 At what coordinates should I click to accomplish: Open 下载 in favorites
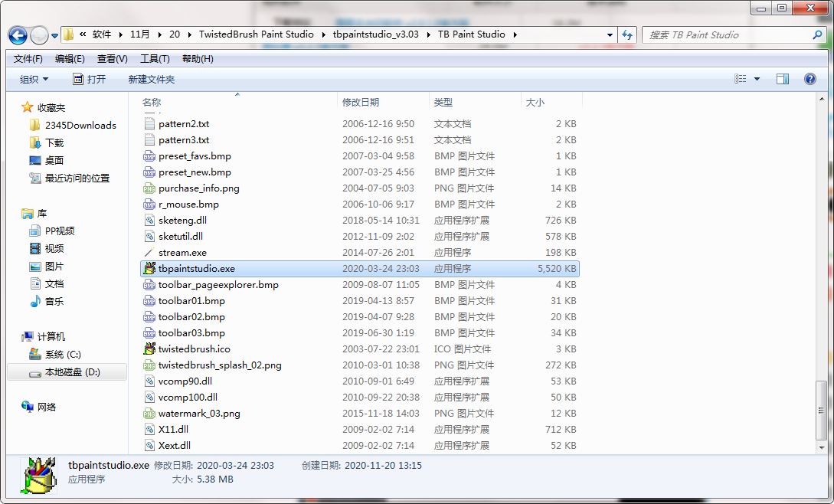click(54, 142)
